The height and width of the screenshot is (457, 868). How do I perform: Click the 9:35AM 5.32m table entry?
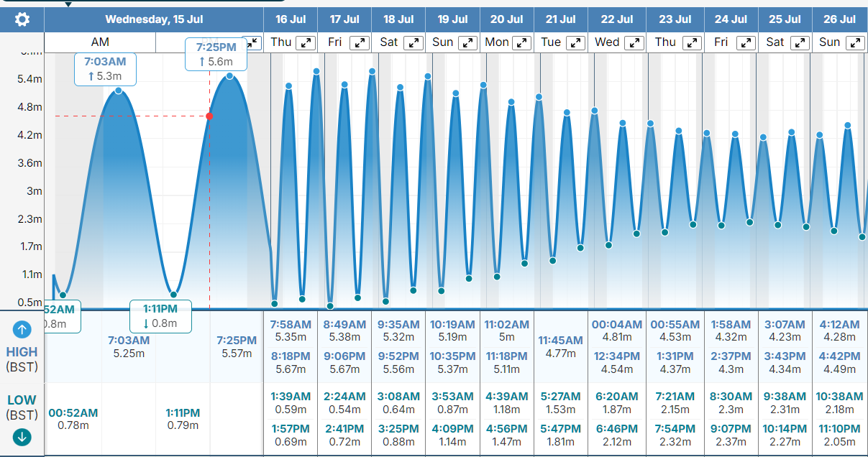click(398, 331)
